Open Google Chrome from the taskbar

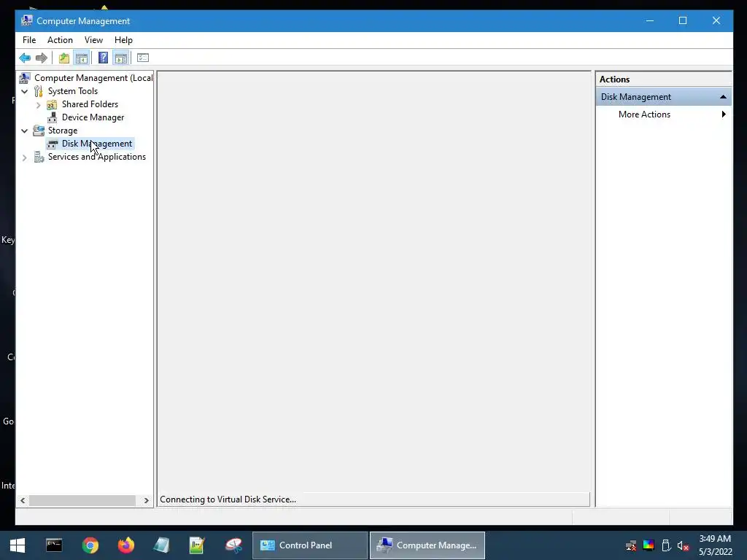[90, 545]
